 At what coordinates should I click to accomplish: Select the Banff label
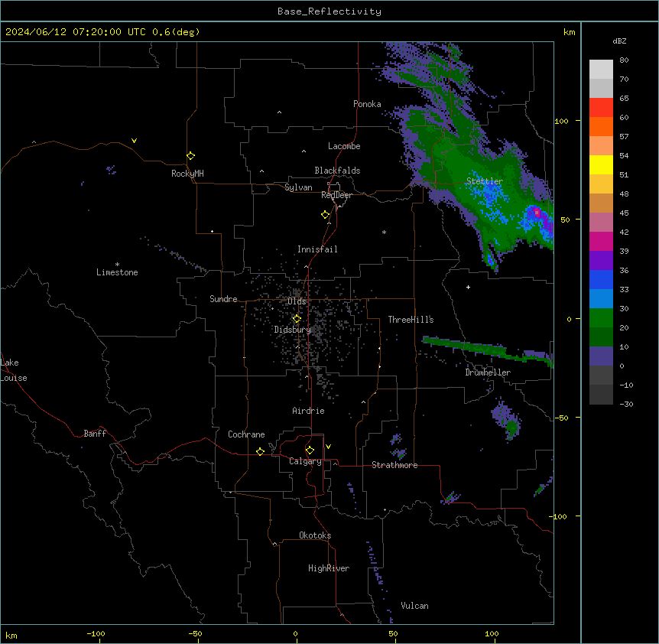pyautogui.click(x=95, y=434)
